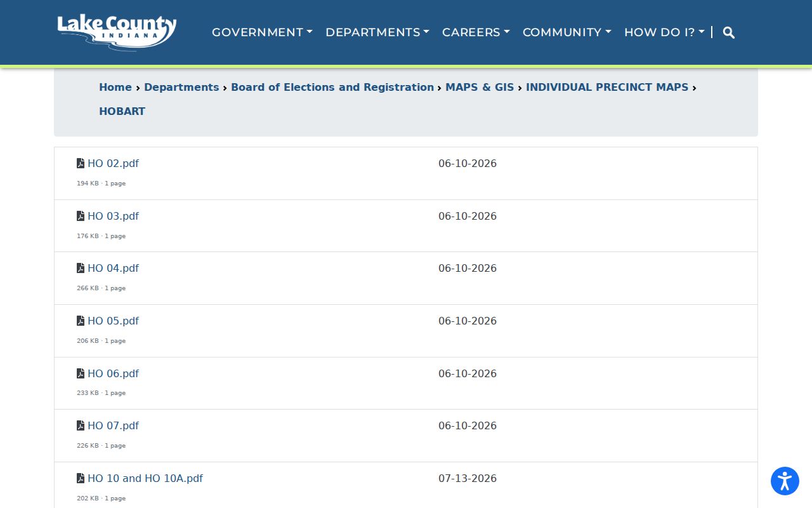Expand the Careers dropdown menu

coord(476,32)
